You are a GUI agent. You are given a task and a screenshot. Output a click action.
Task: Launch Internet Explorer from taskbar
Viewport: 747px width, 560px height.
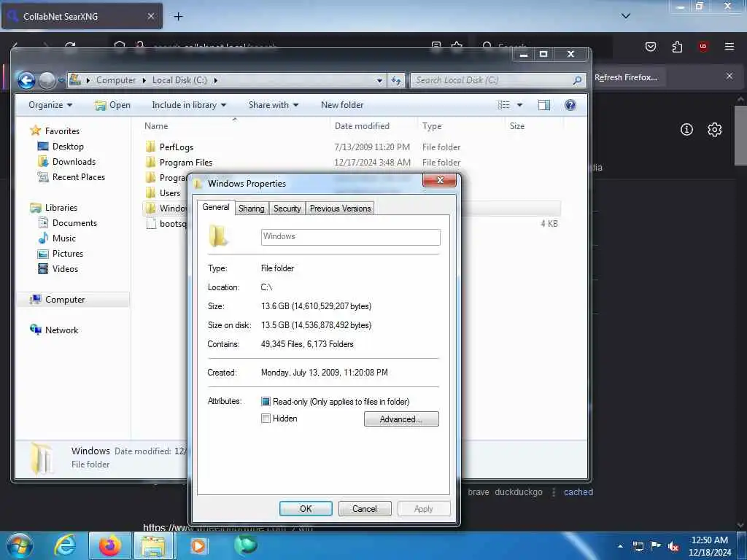(65, 545)
